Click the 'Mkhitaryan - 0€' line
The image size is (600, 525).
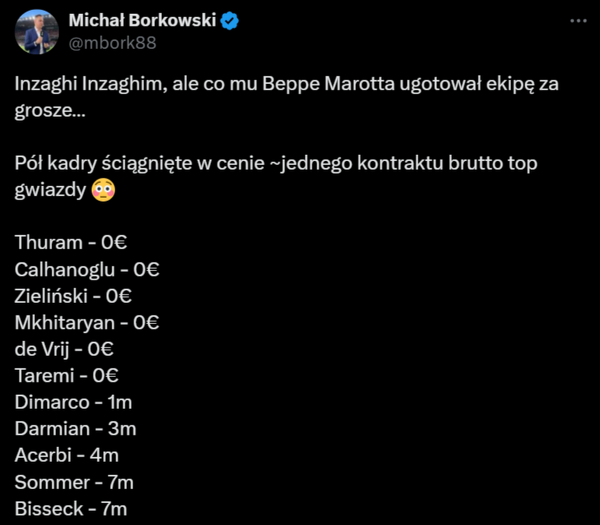(x=88, y=322)
